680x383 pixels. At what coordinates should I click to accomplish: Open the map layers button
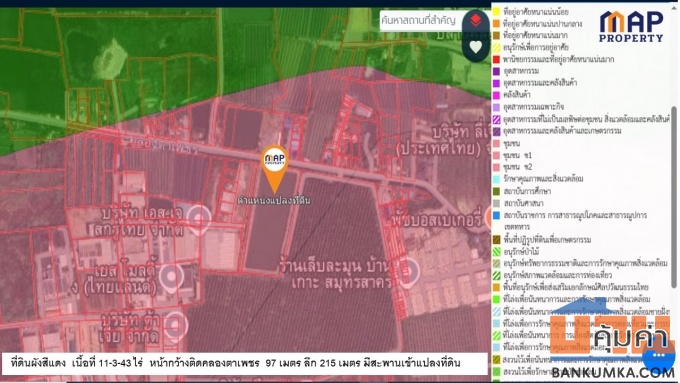pos(475,20)
